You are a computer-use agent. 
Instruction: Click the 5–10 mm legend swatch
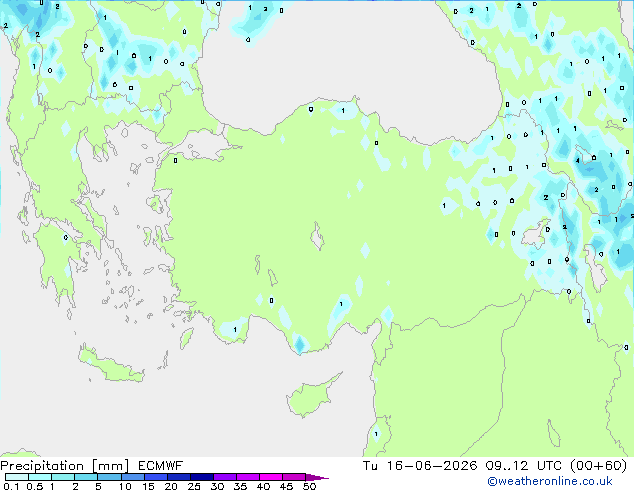pos(109,477)
